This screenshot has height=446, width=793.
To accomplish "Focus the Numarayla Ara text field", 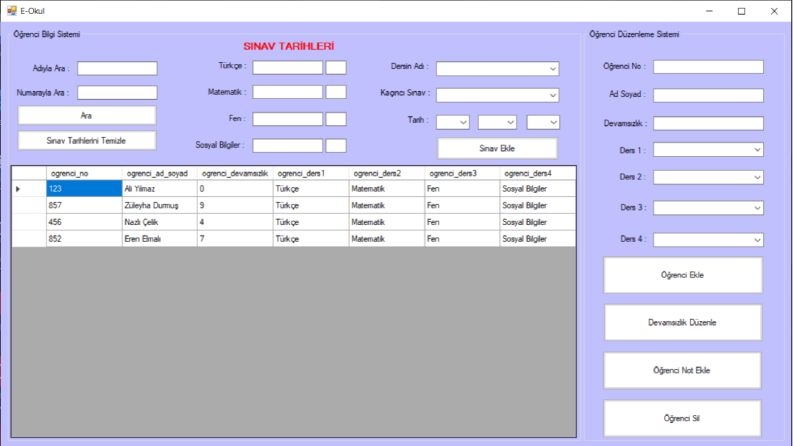I will 117,93.
